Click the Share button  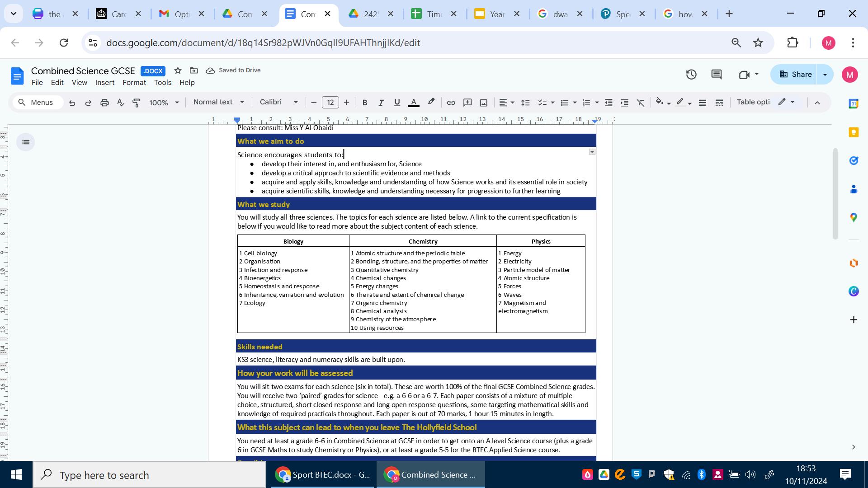[795, 75]
